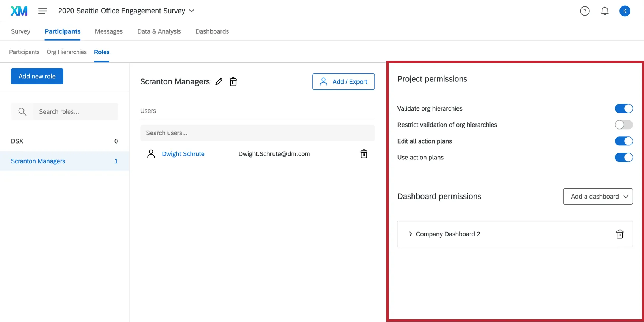Viewport: 644px width, 322px height.
Task: Enable Restrict validation of org hierarchies
Action: tap(624, 125)
